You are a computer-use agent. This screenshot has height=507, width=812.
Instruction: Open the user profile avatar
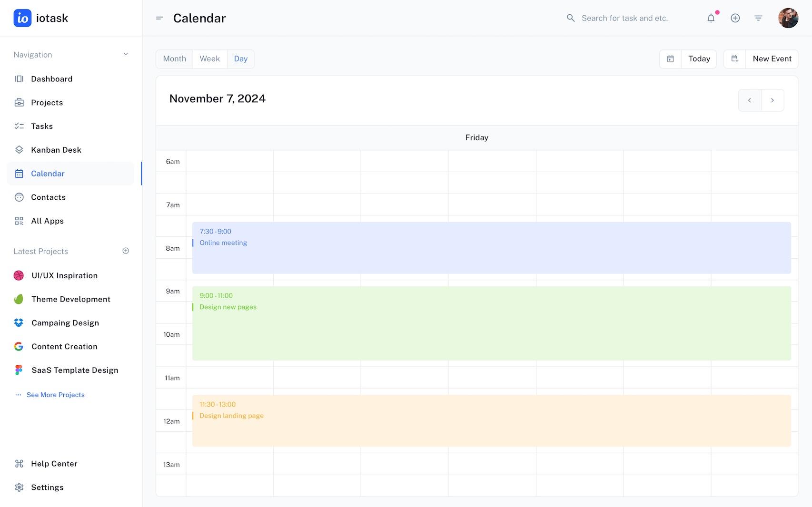point(788,18)
